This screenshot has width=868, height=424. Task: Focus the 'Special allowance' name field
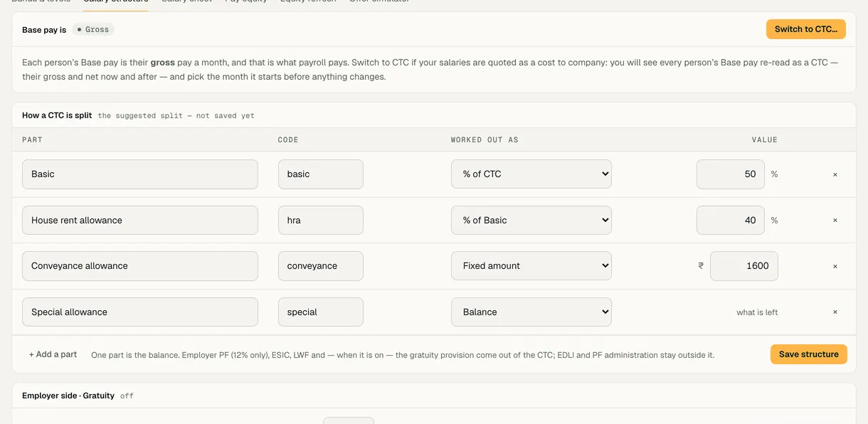coord(140,312)
